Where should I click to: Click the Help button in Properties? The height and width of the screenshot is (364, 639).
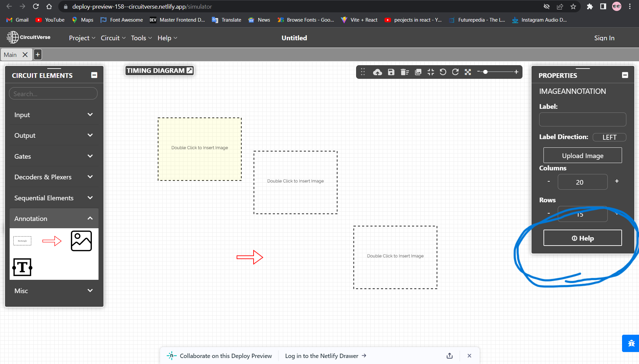tap(582, 238)
